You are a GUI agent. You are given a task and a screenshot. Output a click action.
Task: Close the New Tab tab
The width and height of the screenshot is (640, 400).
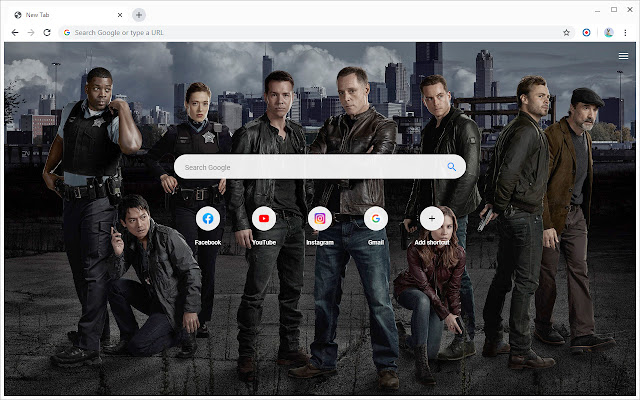point(120,15)
